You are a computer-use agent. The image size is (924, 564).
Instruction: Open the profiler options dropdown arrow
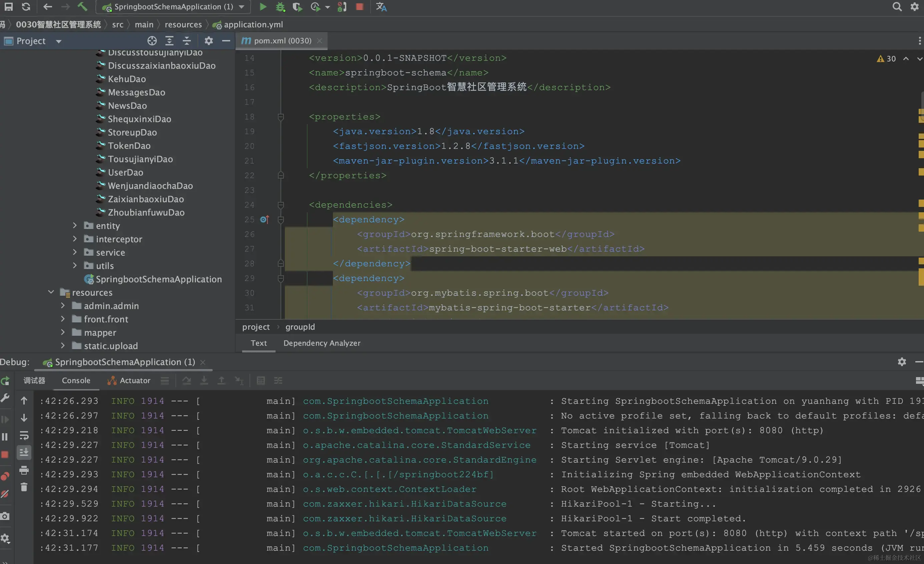pyautogui.click(x=327, y=7)
